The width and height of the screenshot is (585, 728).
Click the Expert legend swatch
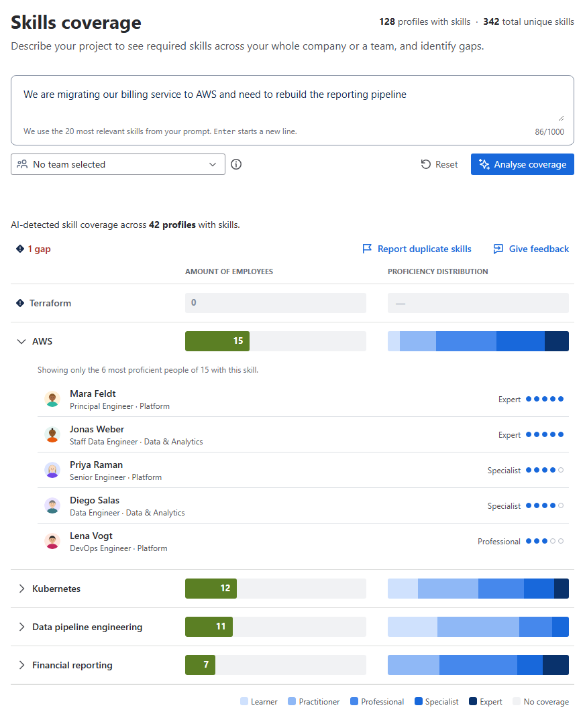(x=473, y=701)
